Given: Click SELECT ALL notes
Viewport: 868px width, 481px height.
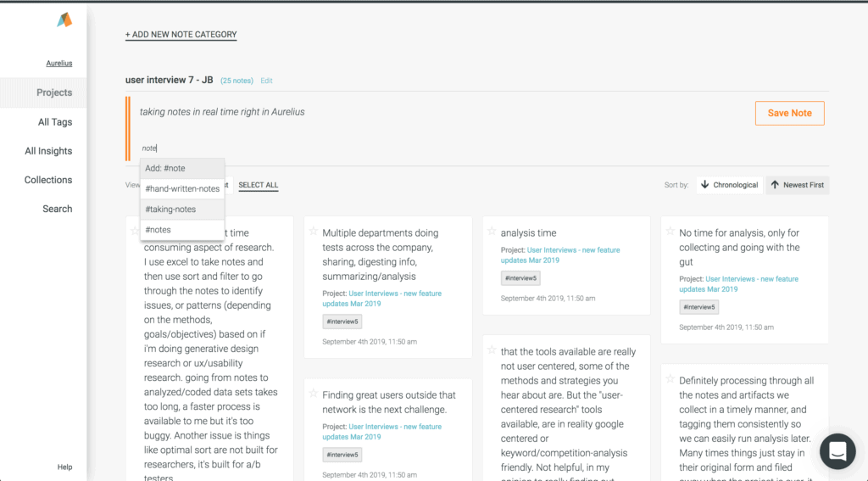Looking at the screenshot, I should [258, 185].
